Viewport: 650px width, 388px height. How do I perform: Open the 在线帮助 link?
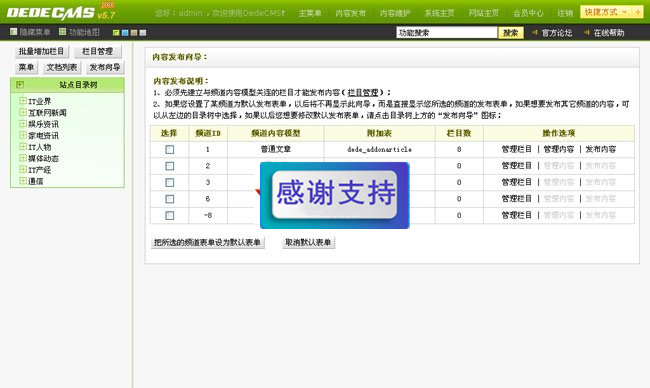coord(609,33)
